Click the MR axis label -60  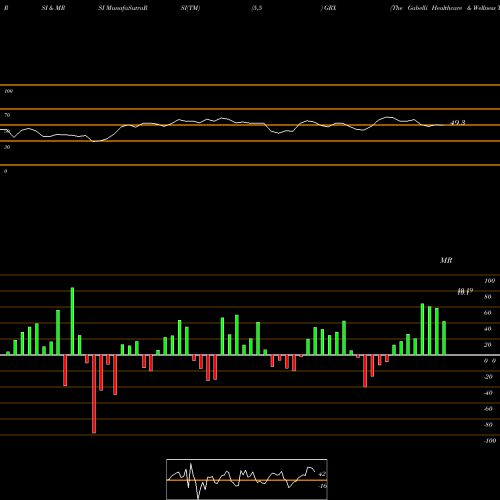click(488, 409)
